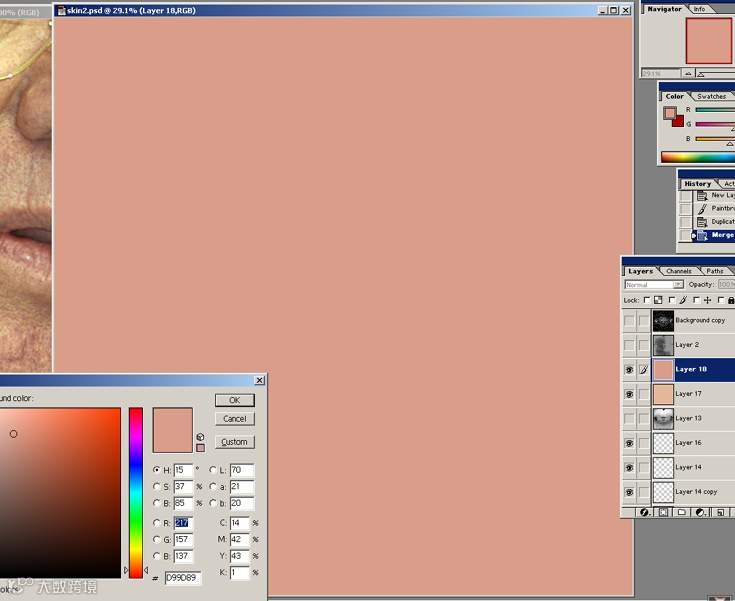Select the History tab
This screenshot has width=735, height=601.
(x=698, y=184)
